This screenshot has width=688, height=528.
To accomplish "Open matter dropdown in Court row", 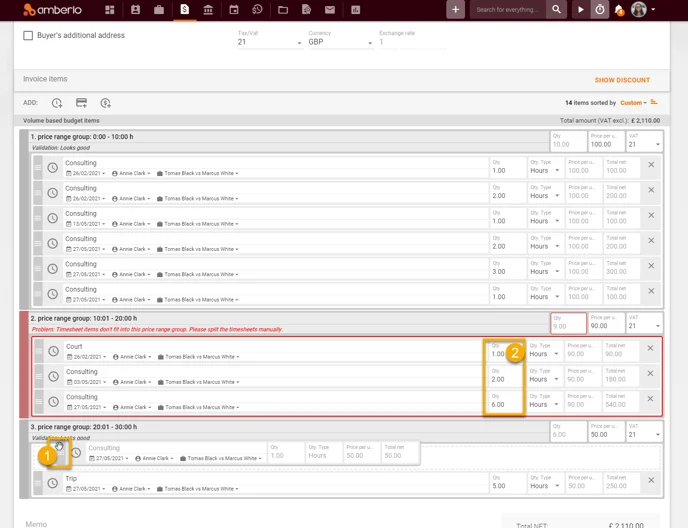I will point(198,357).
